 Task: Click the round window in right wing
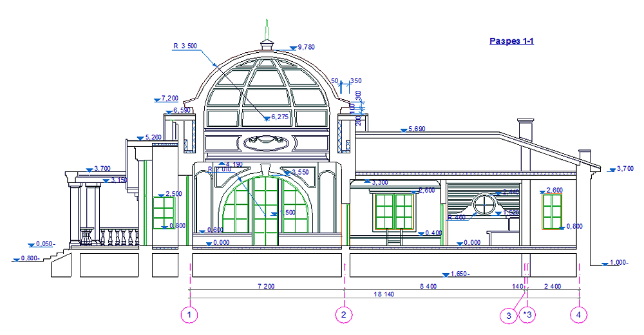(x=483, y=205)
